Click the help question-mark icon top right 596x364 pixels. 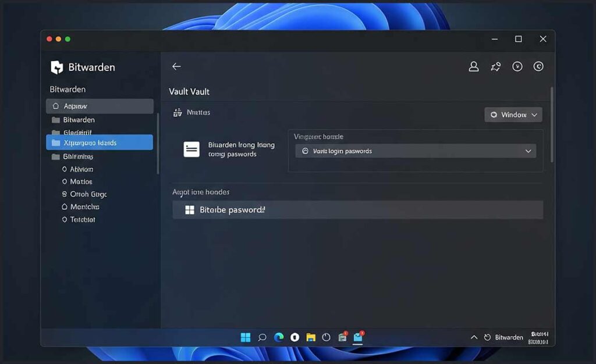517,66
